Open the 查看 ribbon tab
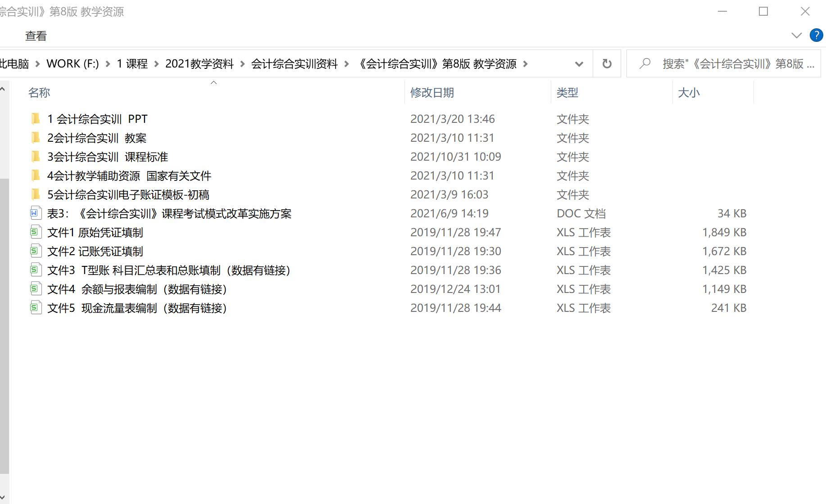The width and height of the screenshot is (826, 504). [x=36, y=36]
